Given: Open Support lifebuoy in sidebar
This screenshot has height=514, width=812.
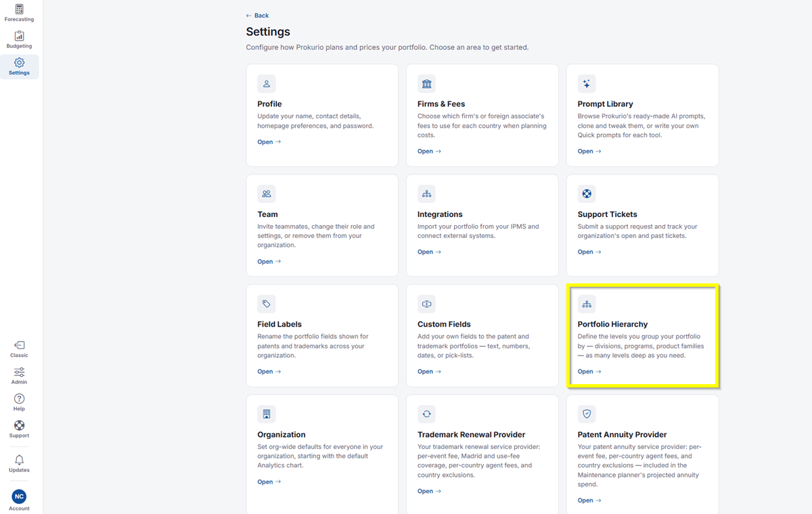Looking at the screenshot, I should (x=19, y=429).
